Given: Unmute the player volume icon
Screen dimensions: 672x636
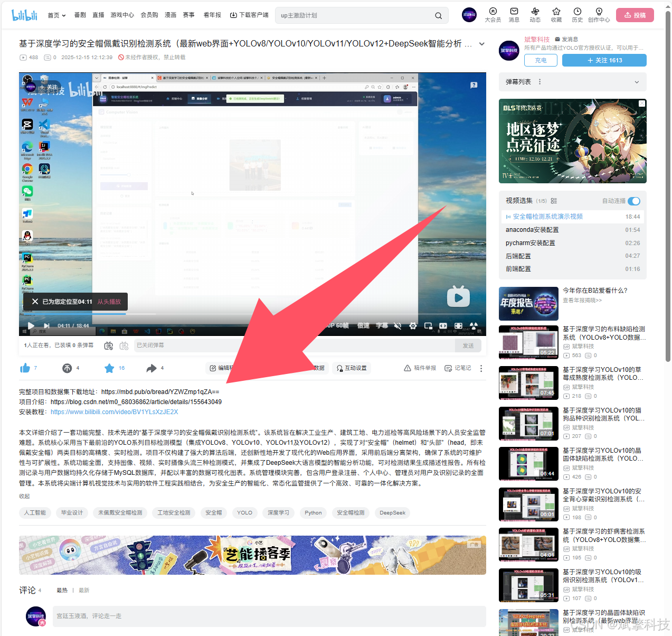Looking at the screenshot, I should 397,326.
